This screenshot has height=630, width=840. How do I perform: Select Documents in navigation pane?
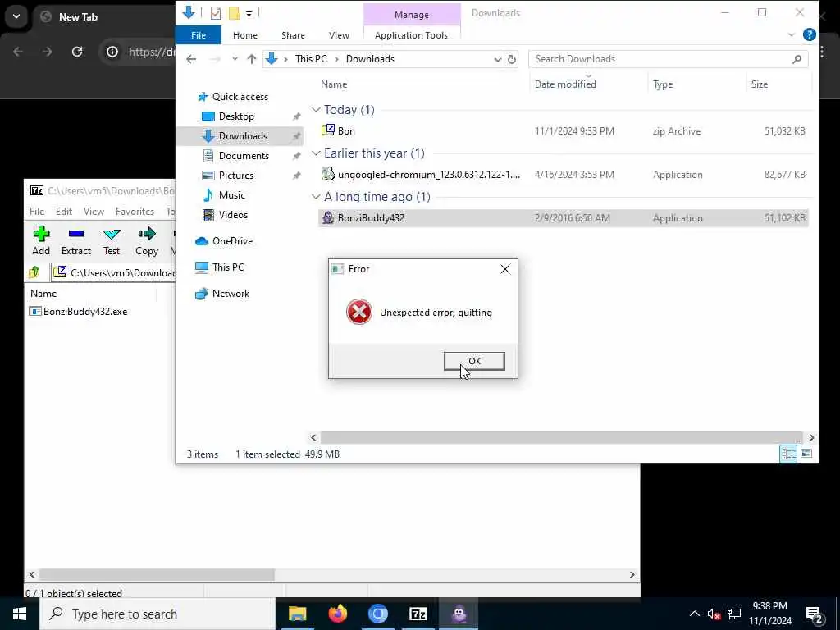pos(244,156)
